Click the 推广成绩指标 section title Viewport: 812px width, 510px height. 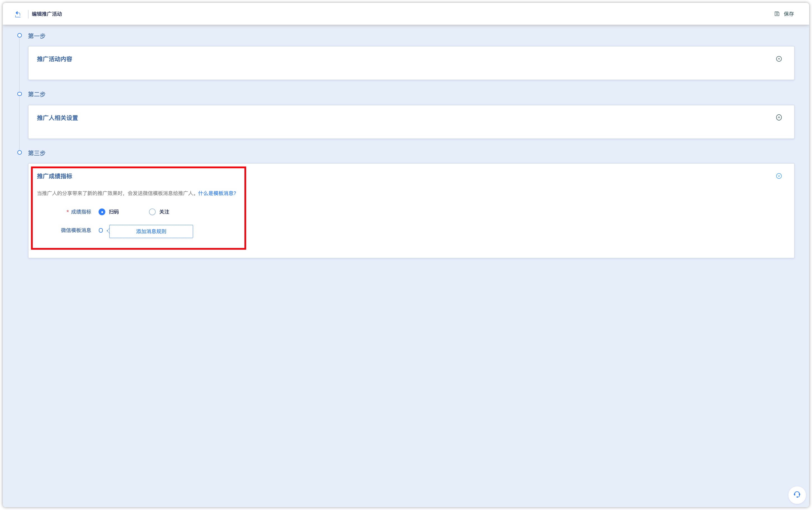click(55, 176)
